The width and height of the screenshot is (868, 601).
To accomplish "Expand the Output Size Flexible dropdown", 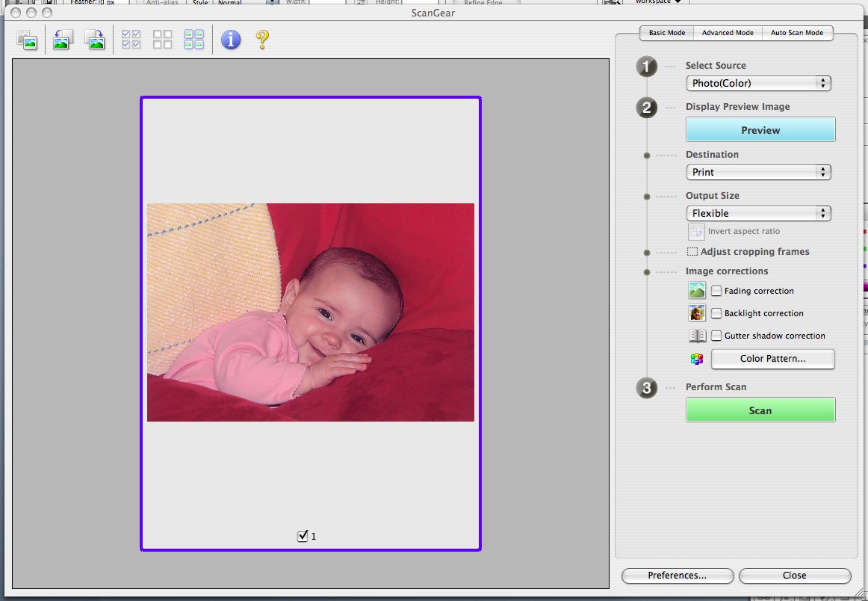I will [758, 213].
